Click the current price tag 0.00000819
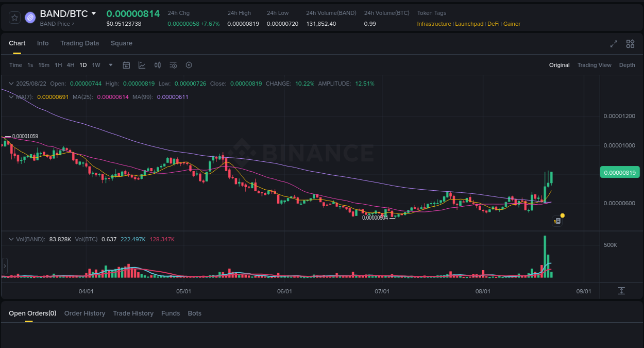This screenshot has height=348, width=644. click(x=620, y=173)
